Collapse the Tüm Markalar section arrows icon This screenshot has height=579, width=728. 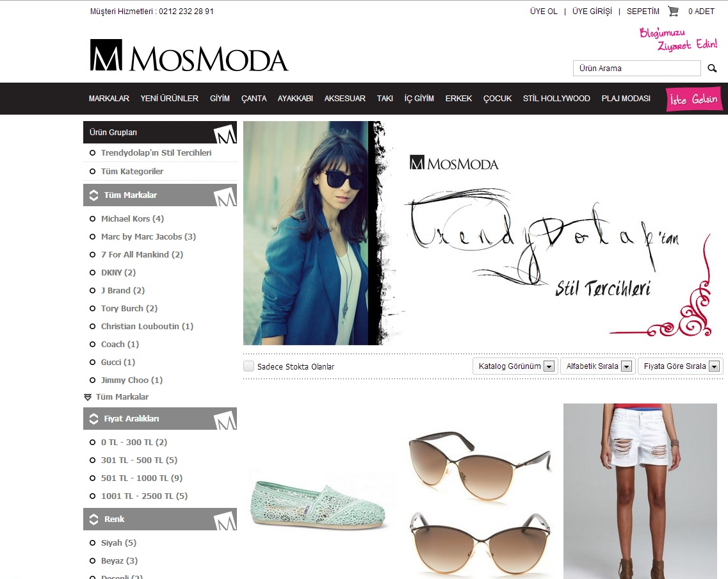[x=93, y=195]
